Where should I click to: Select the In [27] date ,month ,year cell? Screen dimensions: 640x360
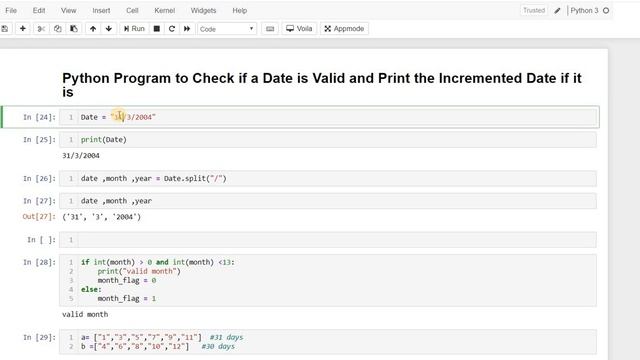pyautogui.click(x=328, y=201)
